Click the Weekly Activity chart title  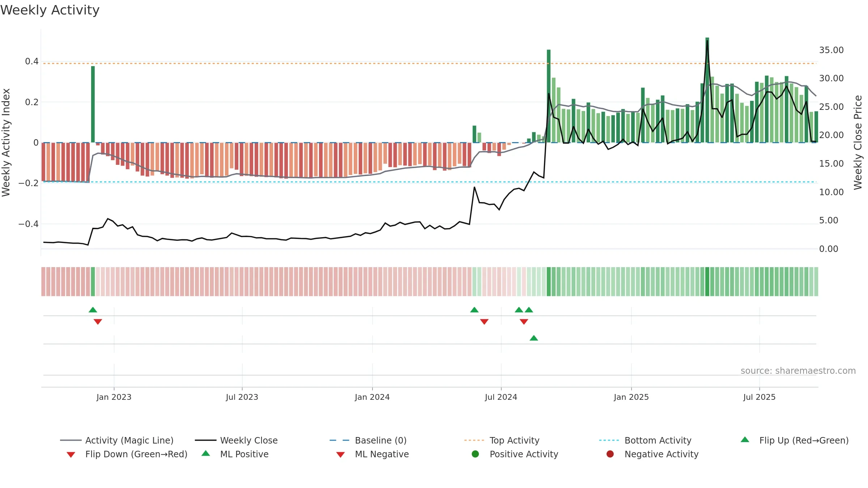(50, 10)
